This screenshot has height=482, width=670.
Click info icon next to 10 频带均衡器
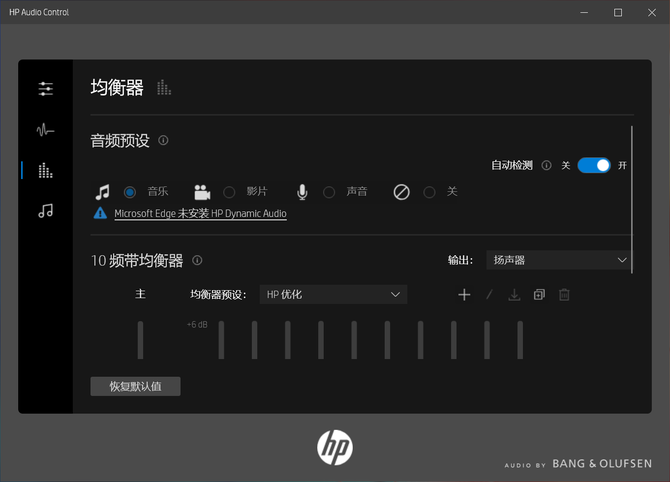click(x=197, y=260)
